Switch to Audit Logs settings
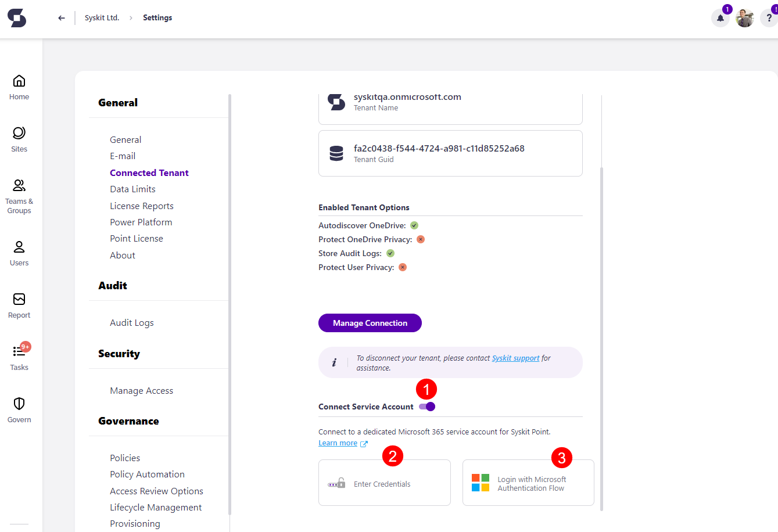This screenshot has height=532, width=778. point(131,322)
